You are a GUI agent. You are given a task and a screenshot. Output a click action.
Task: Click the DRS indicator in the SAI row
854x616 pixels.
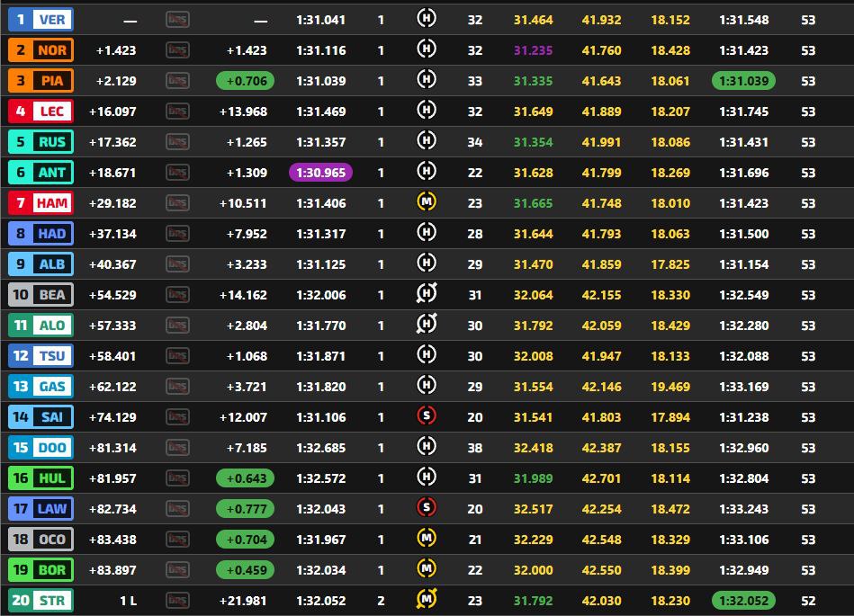tap(177, 417)
